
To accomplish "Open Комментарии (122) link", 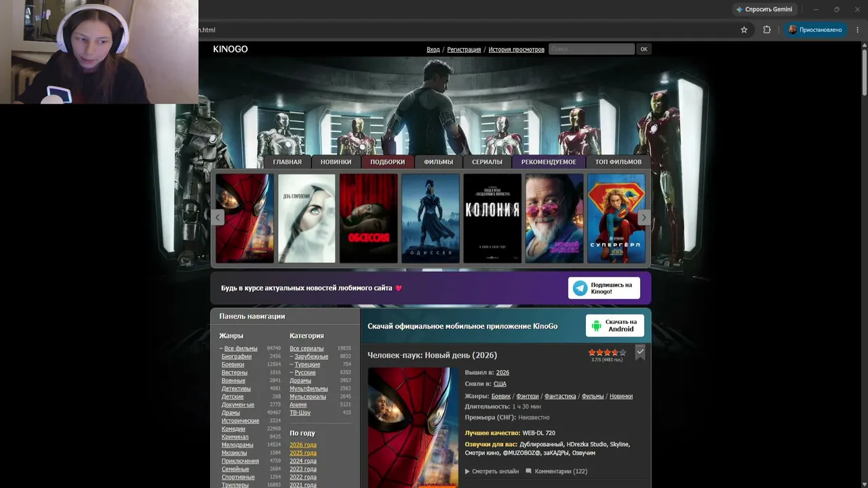I will [557, 472].
